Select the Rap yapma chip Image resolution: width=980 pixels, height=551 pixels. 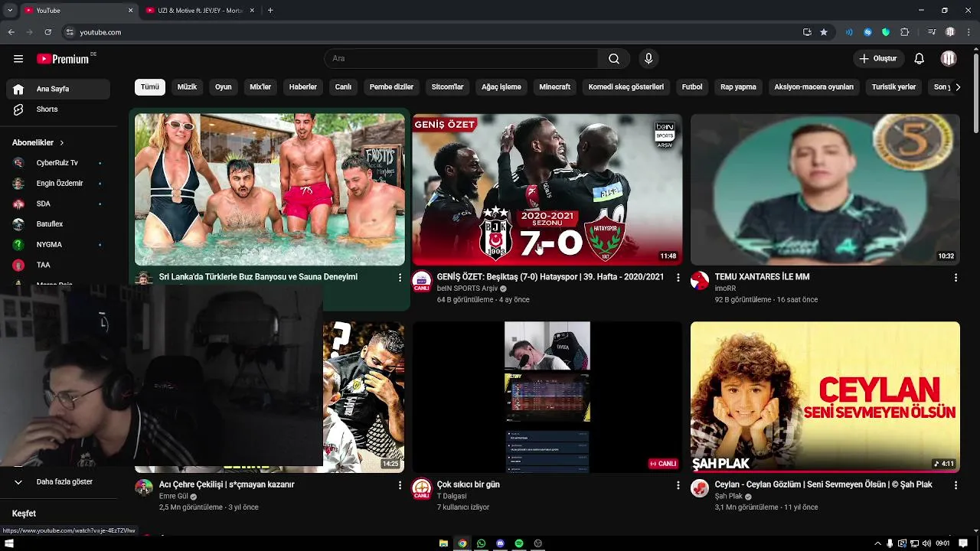click(x=738, y=87)
